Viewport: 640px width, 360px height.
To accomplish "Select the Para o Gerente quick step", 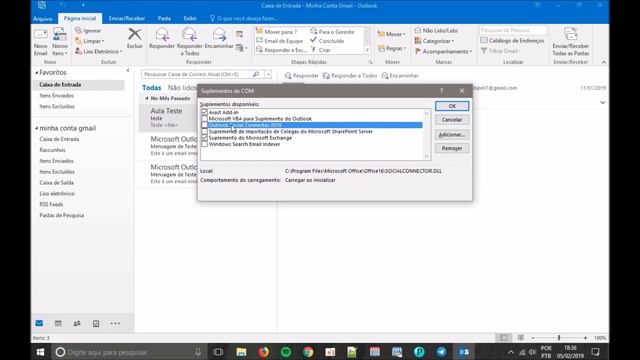I will [x=332, y=31].
